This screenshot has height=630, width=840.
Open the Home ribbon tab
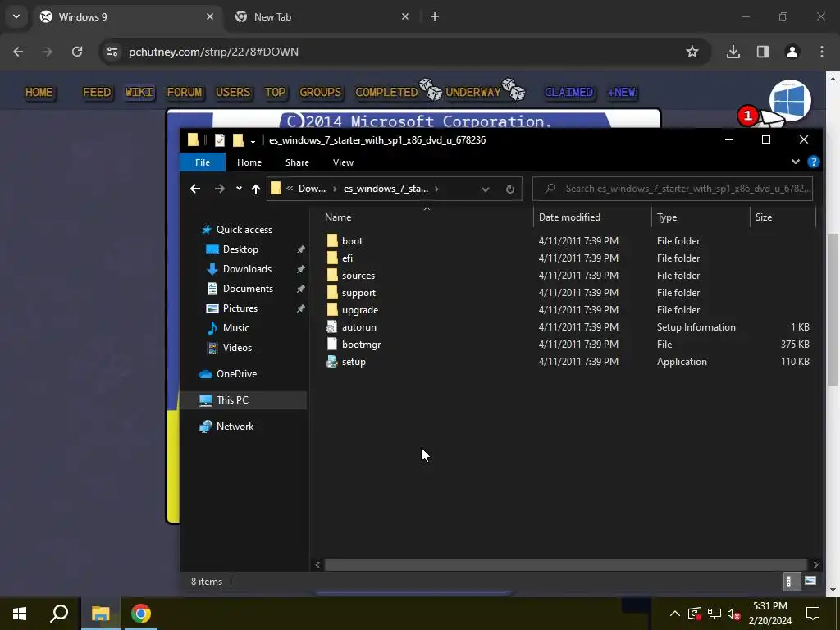click(249, 162)
